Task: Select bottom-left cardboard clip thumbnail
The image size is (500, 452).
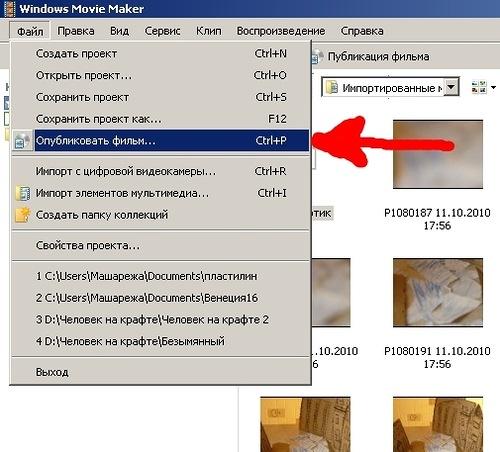Action: point(305,424)
